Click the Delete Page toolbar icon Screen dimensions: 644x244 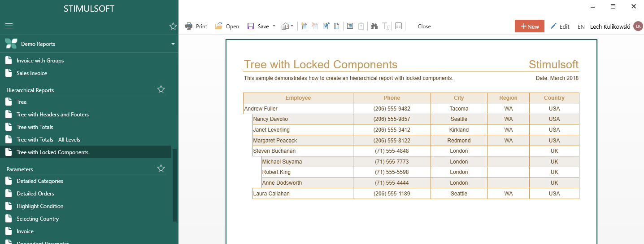(315, 26)
